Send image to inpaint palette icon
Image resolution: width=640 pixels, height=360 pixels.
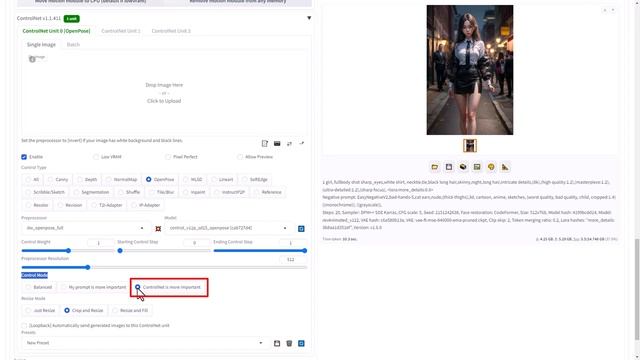pos(491,167)
